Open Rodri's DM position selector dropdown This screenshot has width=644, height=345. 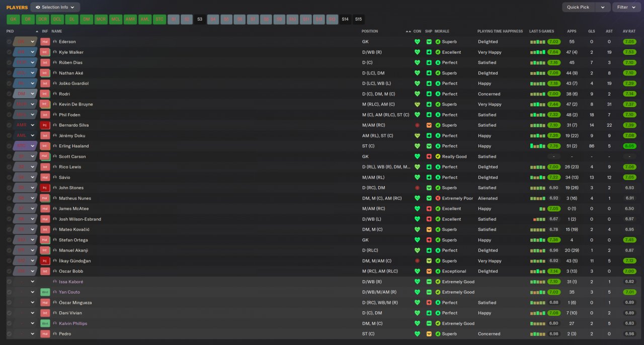coord(33,94)
